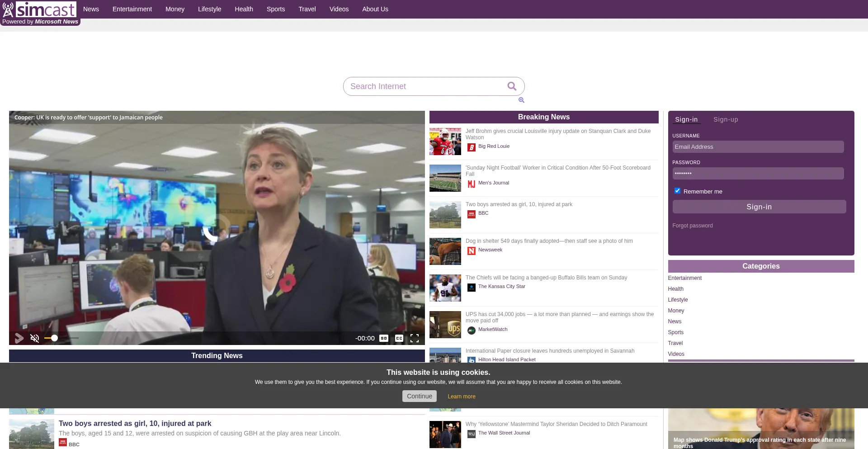This screenshot has width=868, height=449.
Task: Select Lifestyle in the Categories list
Action: (x=678, y=300)
